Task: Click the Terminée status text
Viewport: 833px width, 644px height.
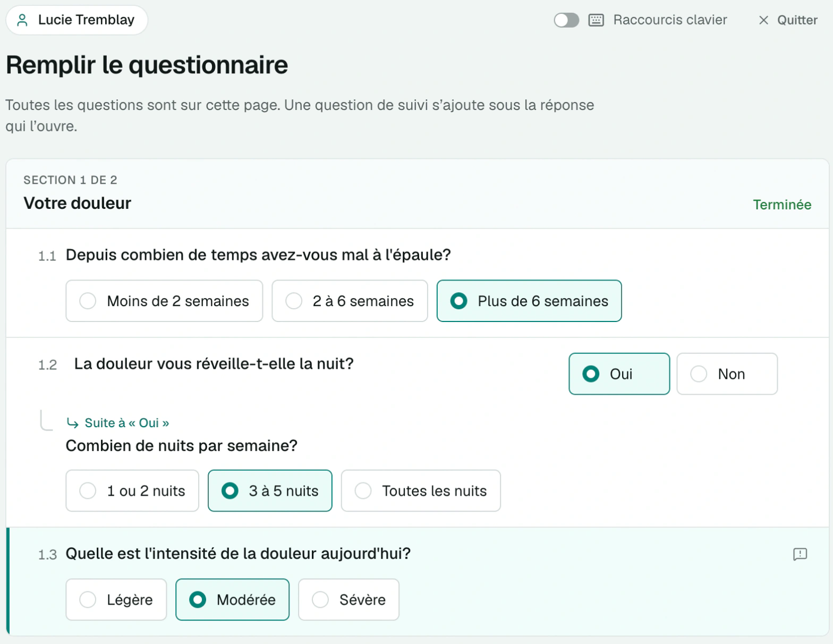Action: (782, 205)
